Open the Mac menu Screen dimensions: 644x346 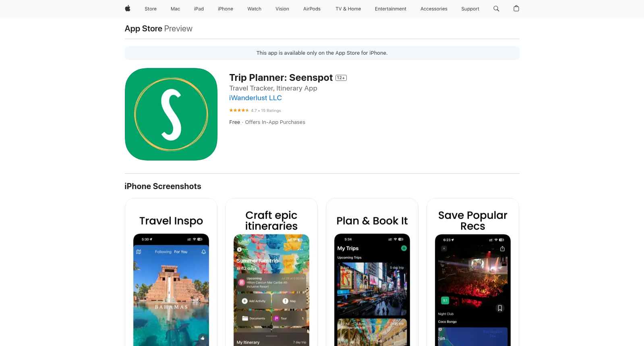175,9
